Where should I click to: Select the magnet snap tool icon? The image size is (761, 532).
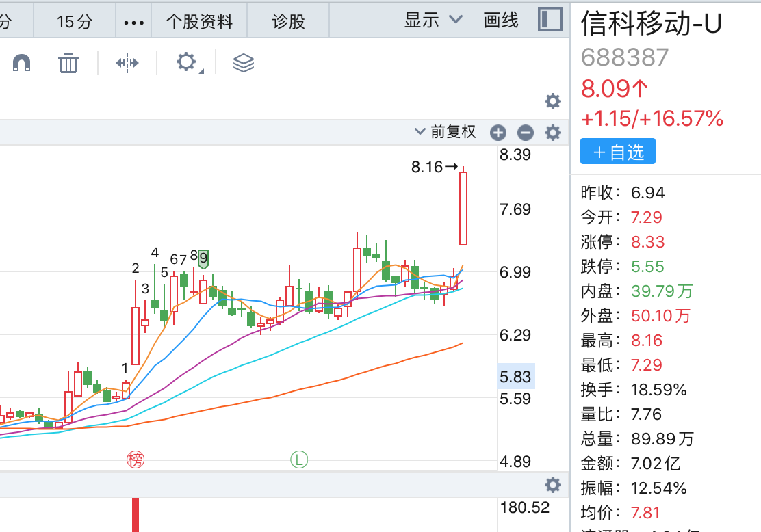click(x=21, y=62)
